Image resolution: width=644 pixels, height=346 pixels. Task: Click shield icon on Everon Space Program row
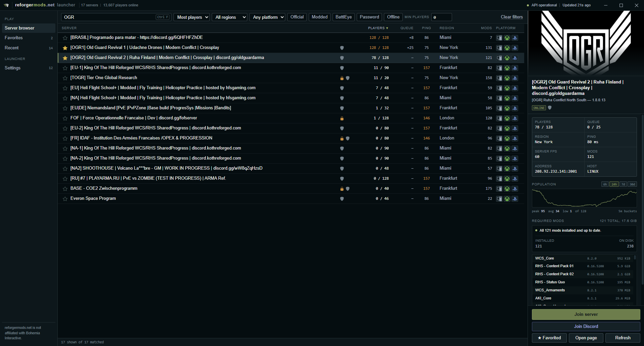pyautogui.click(x=342, y=199)
